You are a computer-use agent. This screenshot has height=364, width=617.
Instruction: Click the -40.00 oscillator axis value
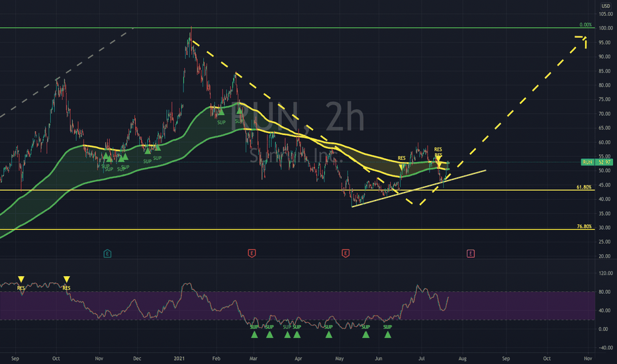coord(606,348)
